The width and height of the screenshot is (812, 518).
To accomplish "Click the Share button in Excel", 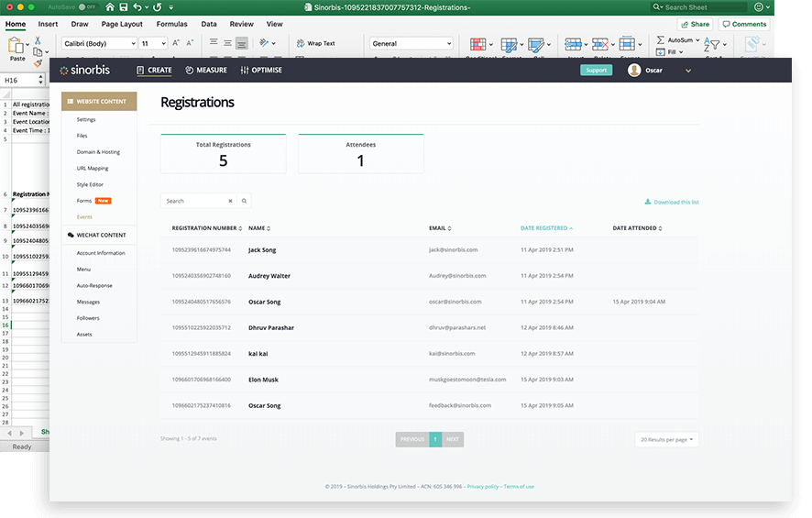I will coord(695,24).
